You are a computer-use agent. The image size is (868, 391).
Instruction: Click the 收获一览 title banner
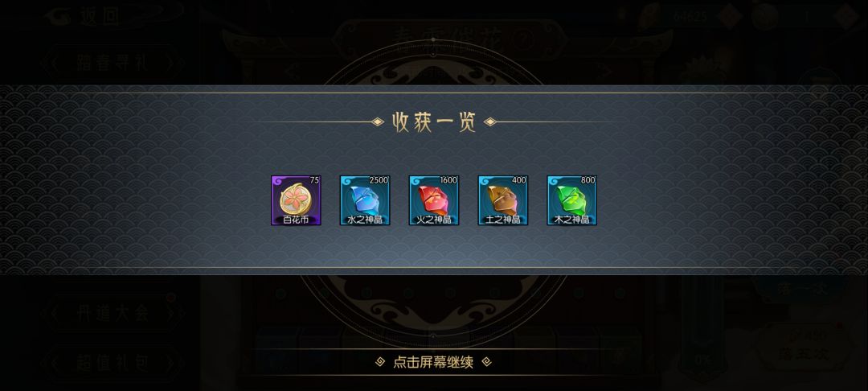point(433,121)
